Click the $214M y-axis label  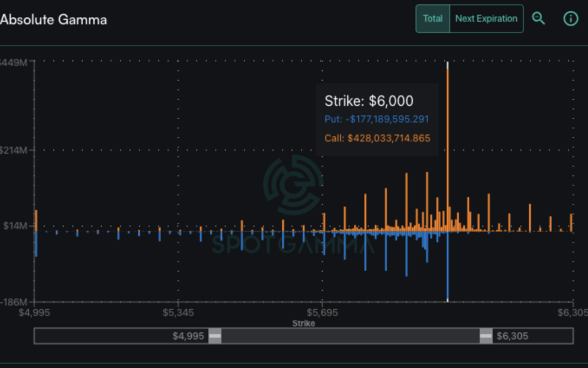click(14, 150)
